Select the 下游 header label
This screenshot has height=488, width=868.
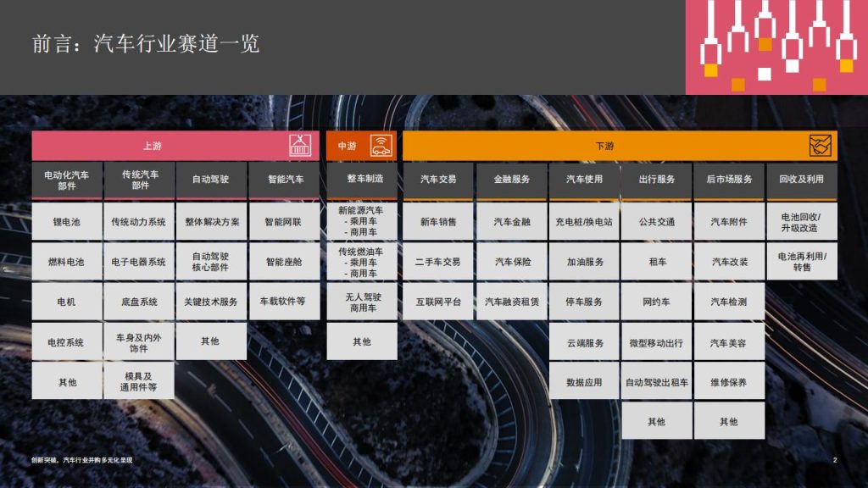[604, 146]
